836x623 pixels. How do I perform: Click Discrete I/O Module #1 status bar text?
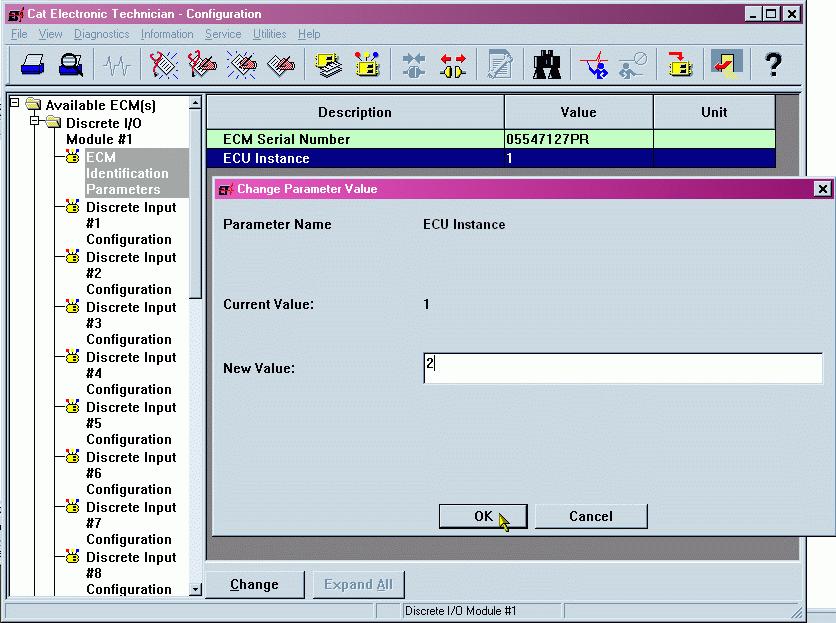tap(461, 611)
